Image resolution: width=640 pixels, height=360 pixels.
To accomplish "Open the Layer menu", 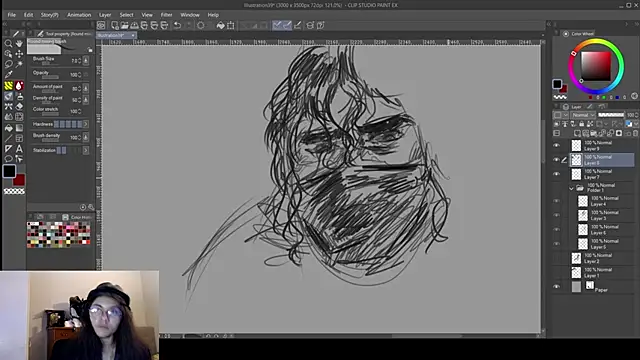I will click(x=105, y=15).
